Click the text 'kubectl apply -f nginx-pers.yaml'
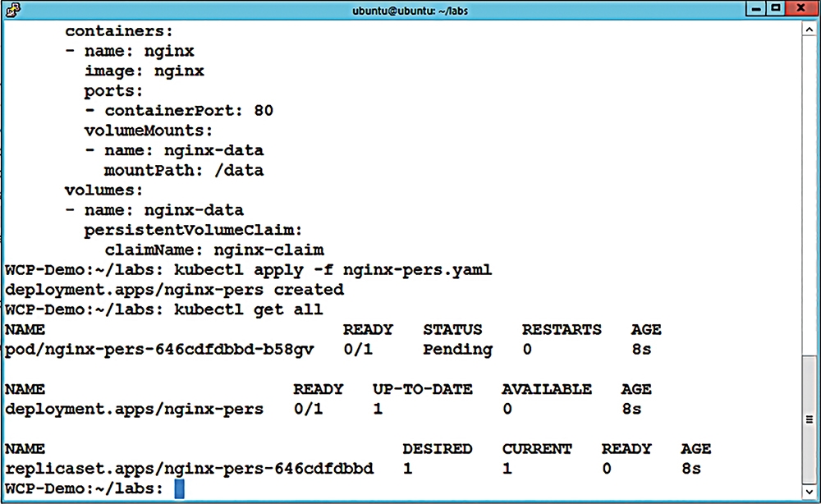Screen dimensions: 821x504 333,270
